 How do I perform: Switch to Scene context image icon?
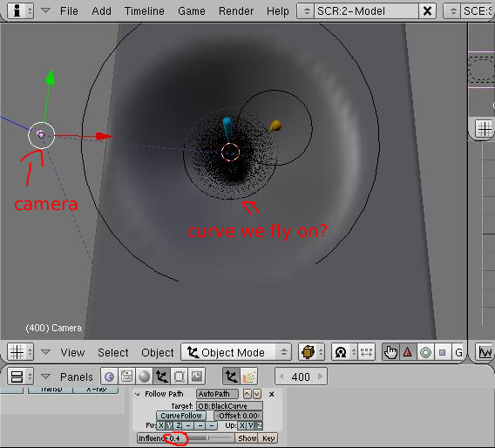tap(197, 377)
